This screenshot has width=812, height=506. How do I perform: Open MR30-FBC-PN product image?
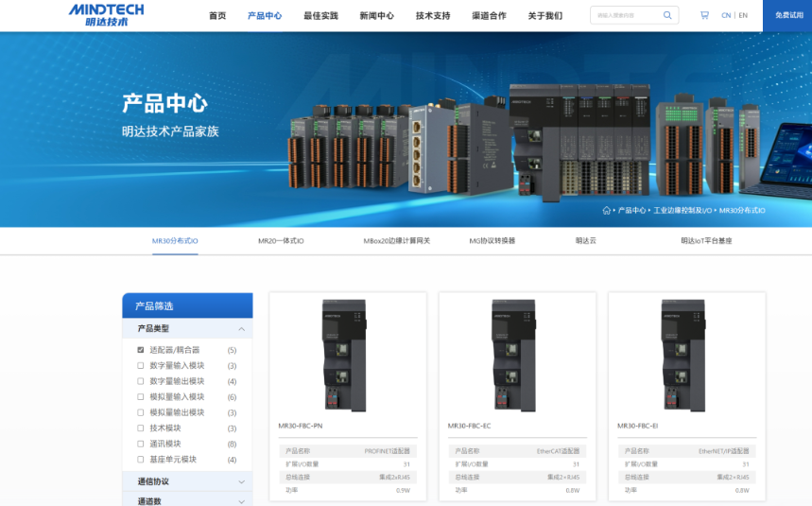[344, 356]
